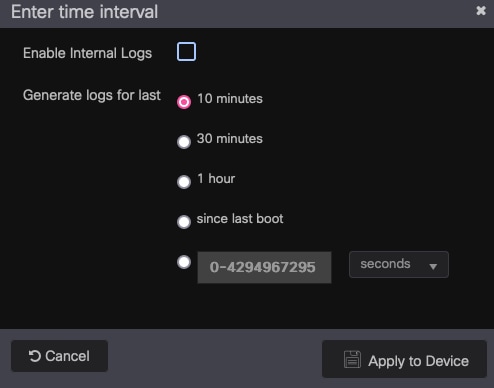This screenshot has width=494, height=388.
Task: Select the 10 minutes radio button
Action: pos(184,102)
